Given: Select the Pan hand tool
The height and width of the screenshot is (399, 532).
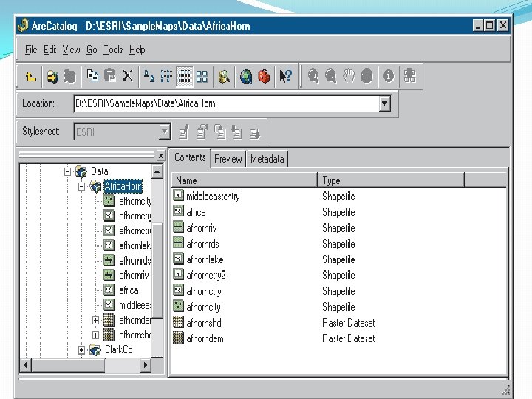Looking at the screenshot, I should [x=349, y=76].
